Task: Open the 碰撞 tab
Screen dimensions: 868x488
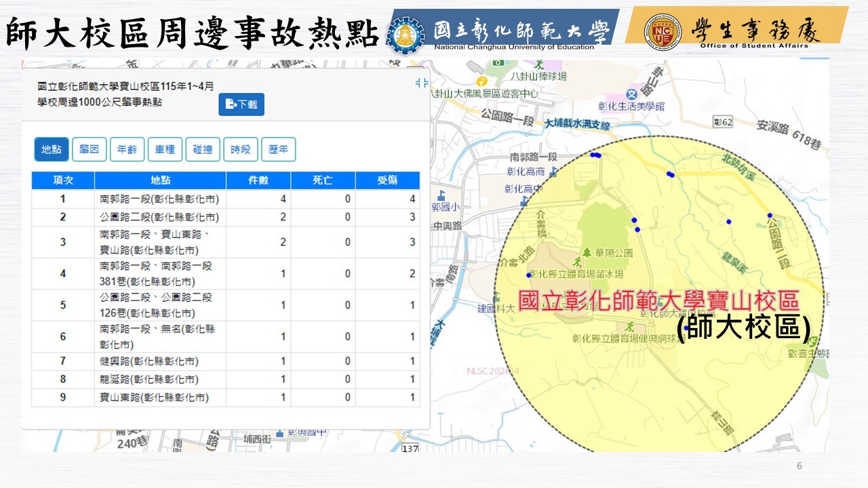Action: coord(203,150)
